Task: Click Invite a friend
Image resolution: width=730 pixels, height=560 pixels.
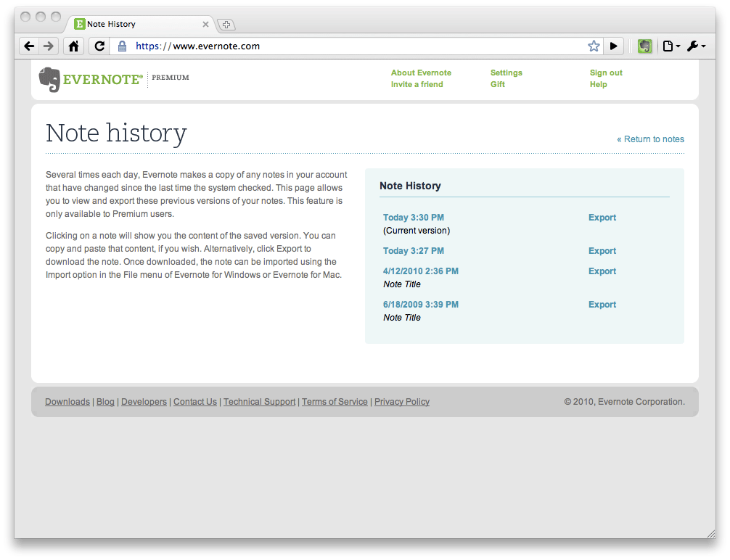Action: (417, 84)
